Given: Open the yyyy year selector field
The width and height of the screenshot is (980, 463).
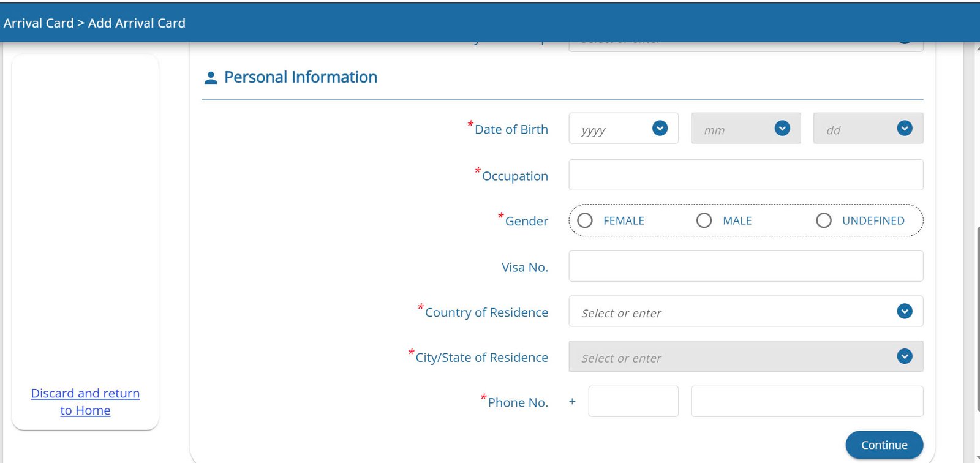Looking at the screenshot, I should [x=612, y=129].
